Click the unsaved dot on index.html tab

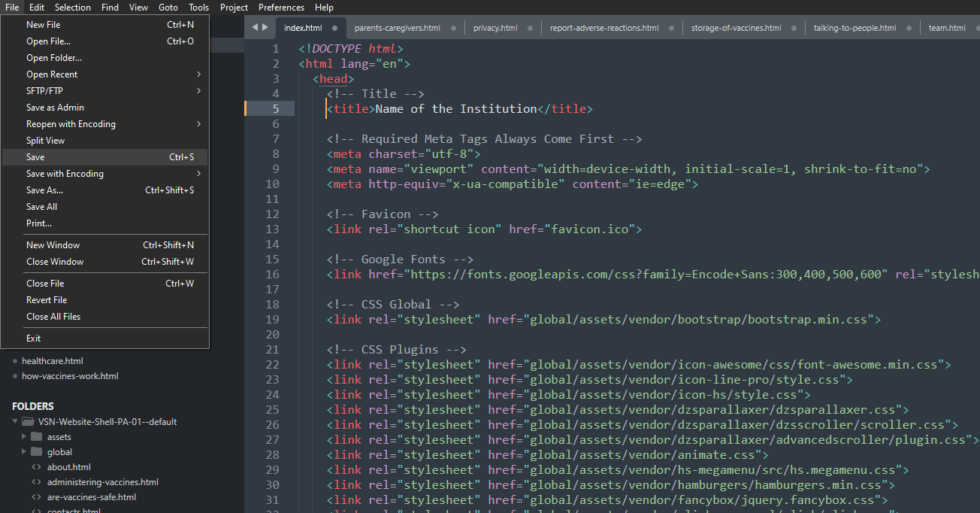334,29
